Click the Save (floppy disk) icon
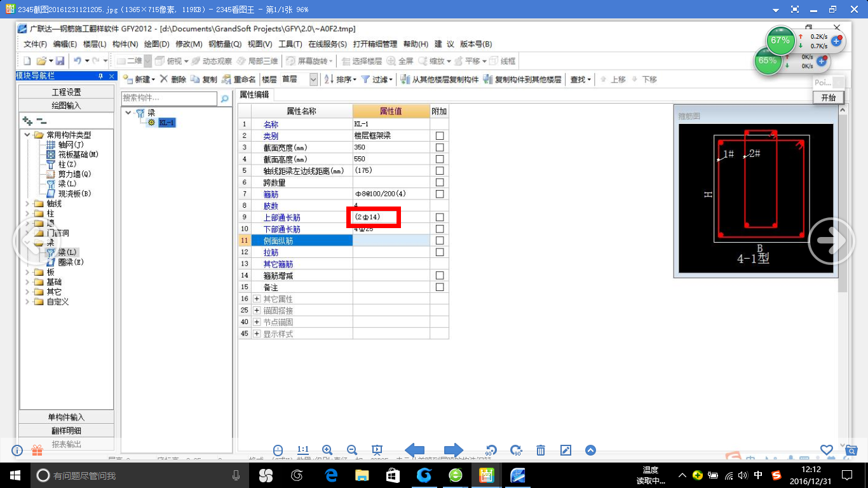The width and height of the screenshot is (868, 488). point(60,61)
